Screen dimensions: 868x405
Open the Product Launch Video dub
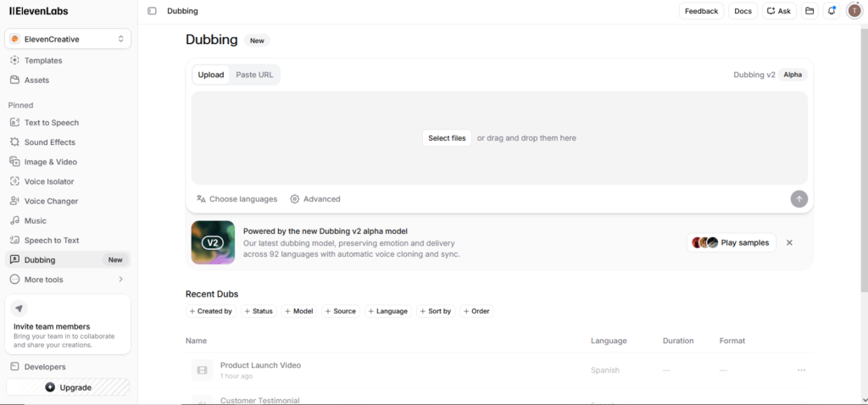261,365
